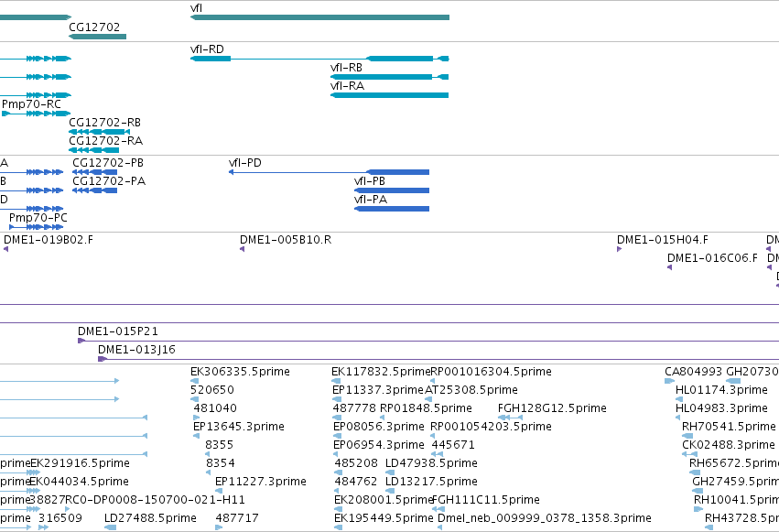Click the 487717 EST arrow
779x532 pixels.
click(x=219, y=527)
